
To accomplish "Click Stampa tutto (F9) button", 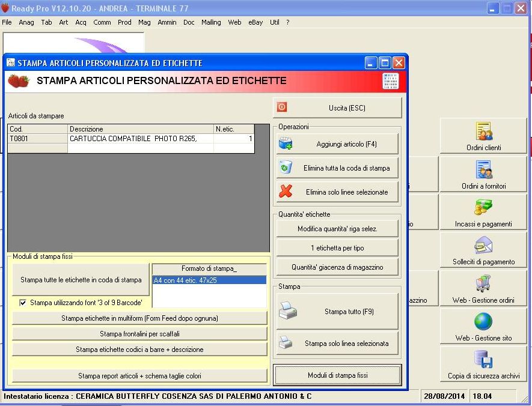I will pyautogui.click(x=337, y=312).
